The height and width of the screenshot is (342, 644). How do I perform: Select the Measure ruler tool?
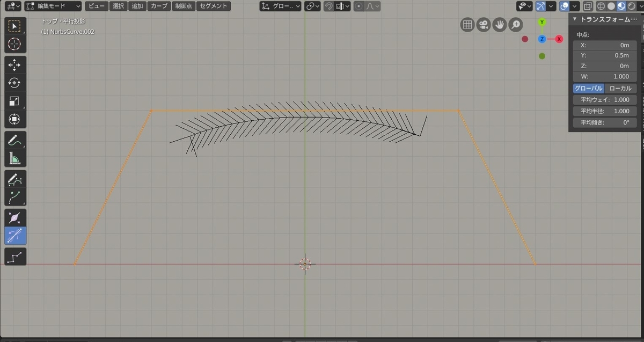click(15, 158)
